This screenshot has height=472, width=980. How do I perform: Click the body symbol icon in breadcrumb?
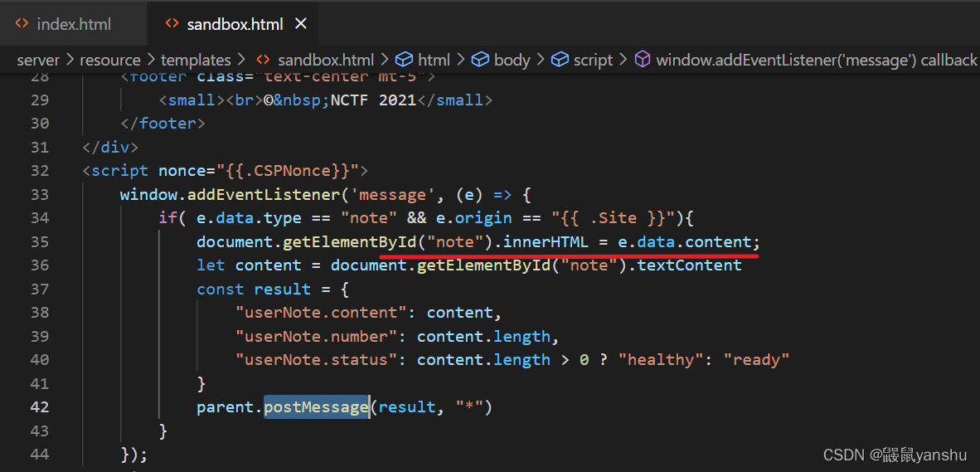479,60
